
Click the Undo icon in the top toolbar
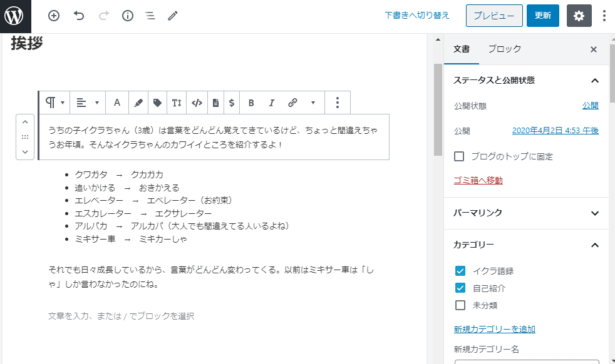78,16
